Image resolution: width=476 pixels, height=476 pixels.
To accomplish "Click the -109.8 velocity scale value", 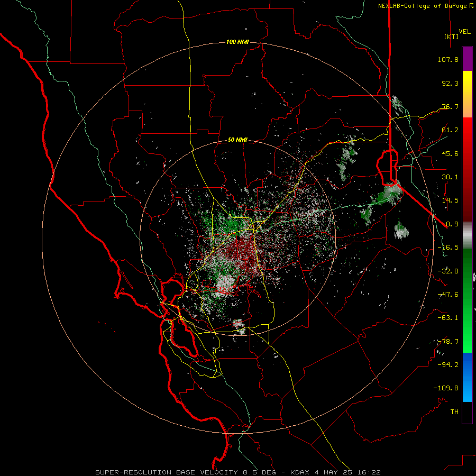I will pos(446,388).
